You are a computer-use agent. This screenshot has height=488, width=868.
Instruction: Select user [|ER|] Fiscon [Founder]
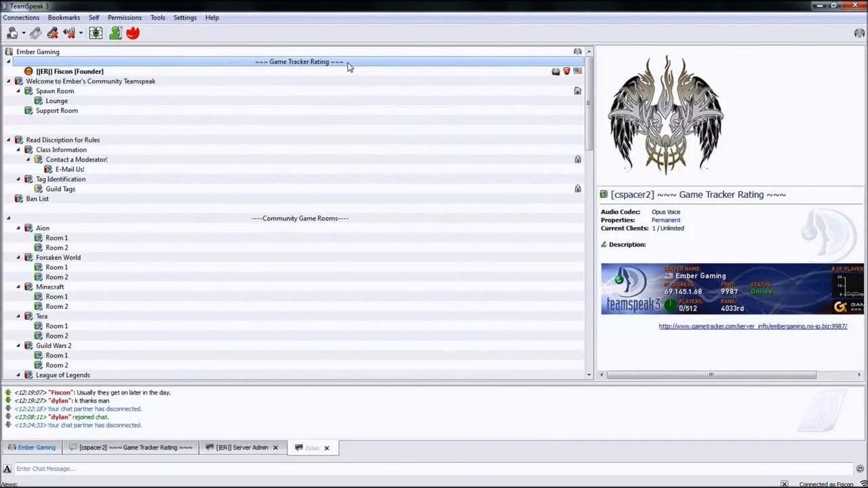click(70, 71)
